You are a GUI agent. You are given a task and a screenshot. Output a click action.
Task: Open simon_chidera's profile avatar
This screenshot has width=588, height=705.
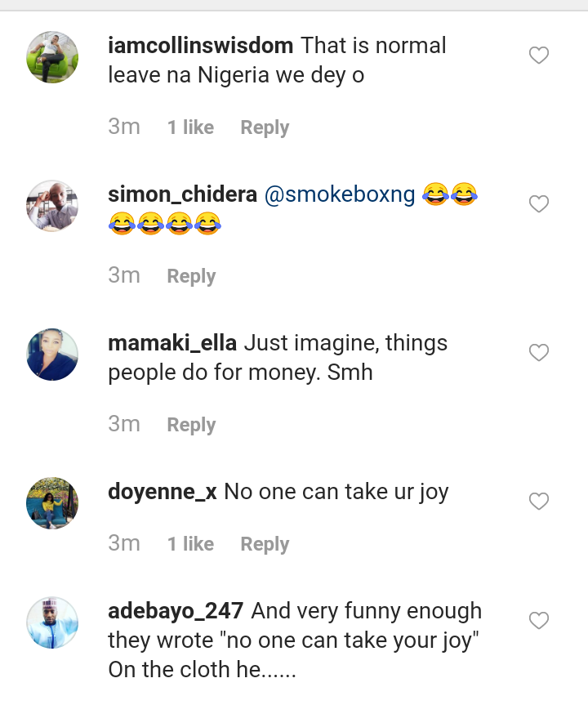tap(52, 206)
